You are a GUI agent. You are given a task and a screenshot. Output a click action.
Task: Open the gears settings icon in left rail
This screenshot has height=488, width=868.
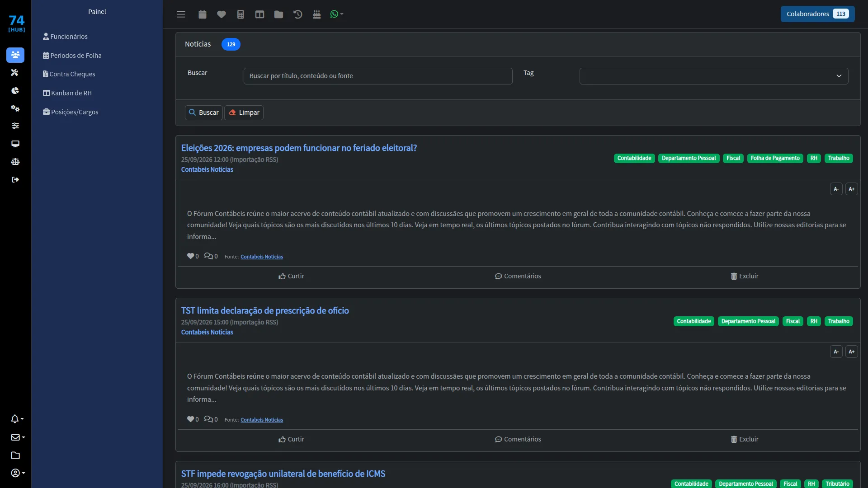coord(15,108)
